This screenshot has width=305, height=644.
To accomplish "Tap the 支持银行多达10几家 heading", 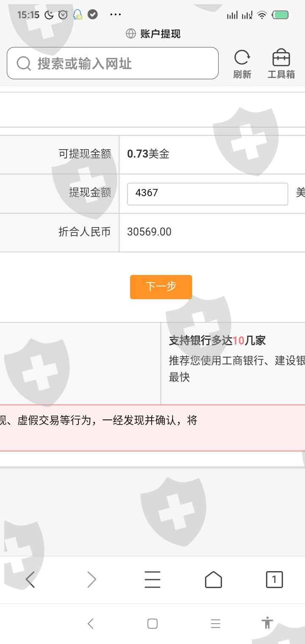I will point(217,340).
